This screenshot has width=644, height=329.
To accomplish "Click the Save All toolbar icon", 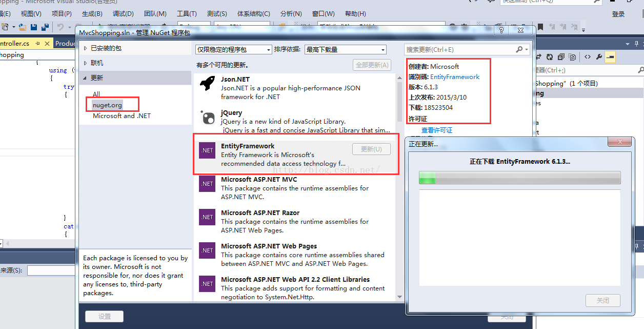I will 45,27.
